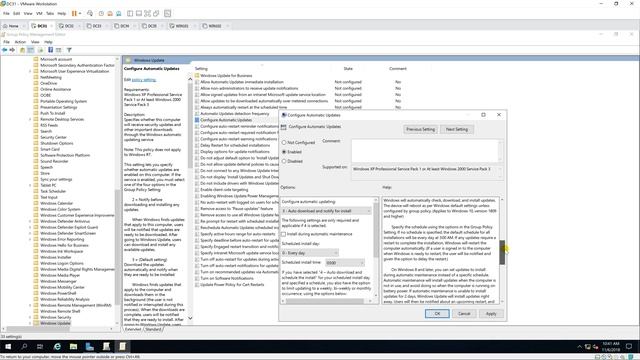Screen dimensions: 640x360
Task: Expand Microsoft User Experience Virtualization node
Action: (30, 71)
